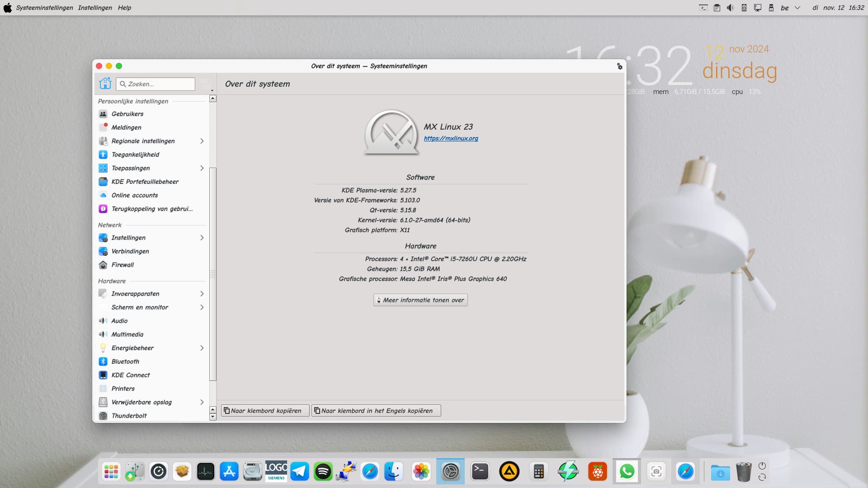Select Terugkoppeling van gebruikers item

coord(151,209)
